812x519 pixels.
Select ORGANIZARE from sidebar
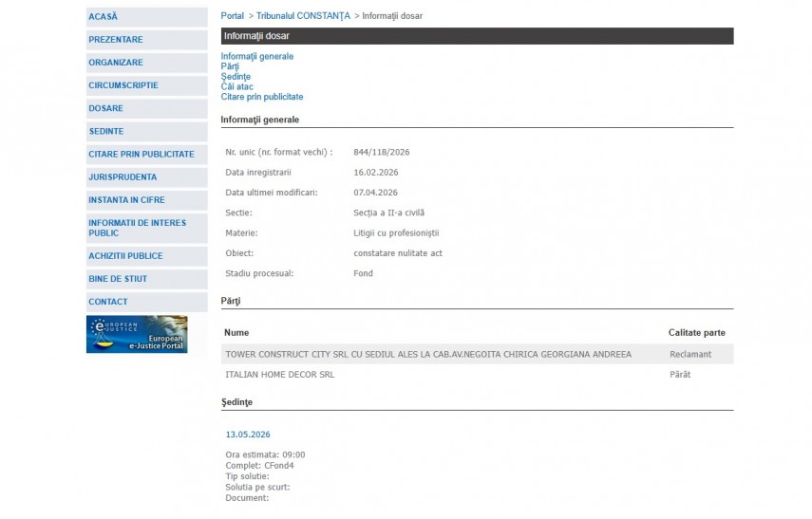116,63
